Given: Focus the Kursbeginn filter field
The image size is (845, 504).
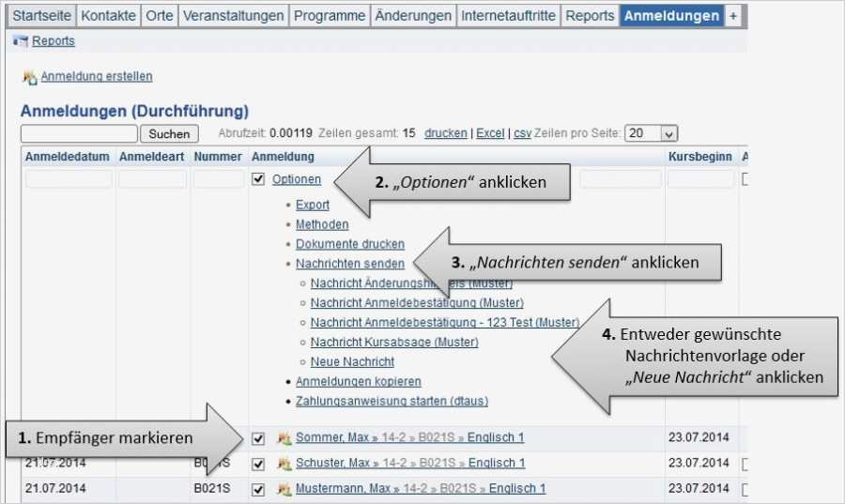Looking at the screenshot, I should [700, 179].
